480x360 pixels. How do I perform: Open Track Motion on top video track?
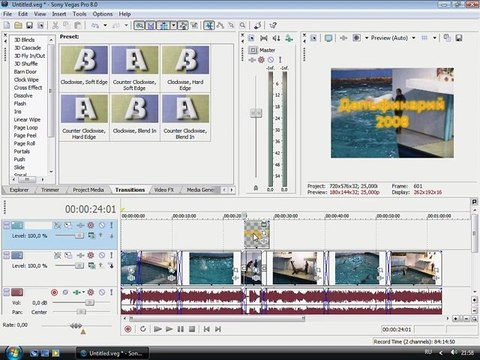tap(68, 226)
